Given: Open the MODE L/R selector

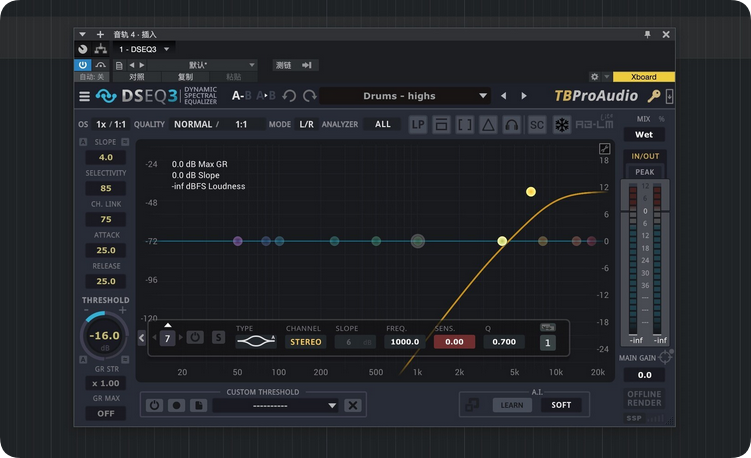Looking at the screenshot, I should (306, 124).
